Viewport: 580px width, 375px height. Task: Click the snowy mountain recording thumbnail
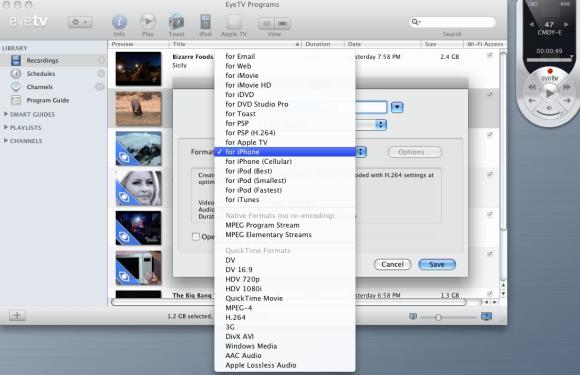(x=138, y=148)
